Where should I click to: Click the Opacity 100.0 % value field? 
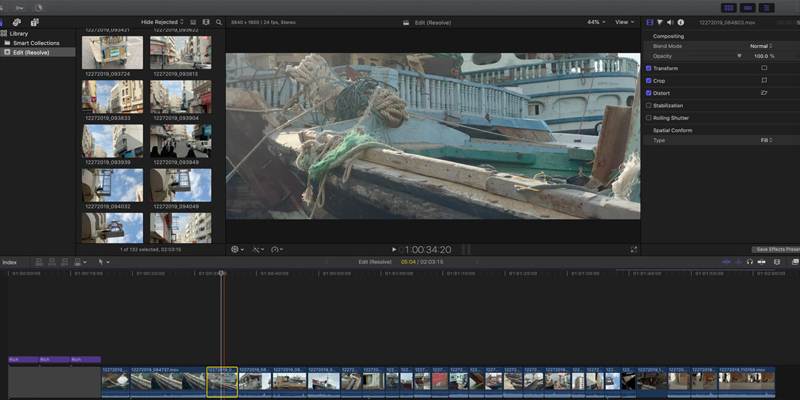[764, 56]
